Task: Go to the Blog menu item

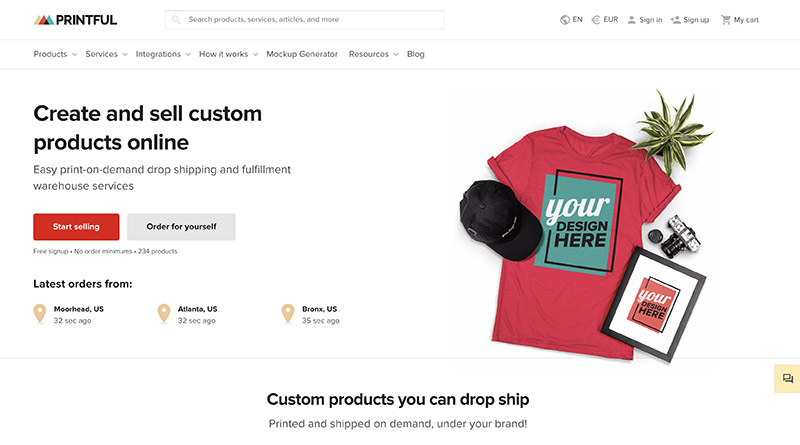Action: tap(416, 54)
